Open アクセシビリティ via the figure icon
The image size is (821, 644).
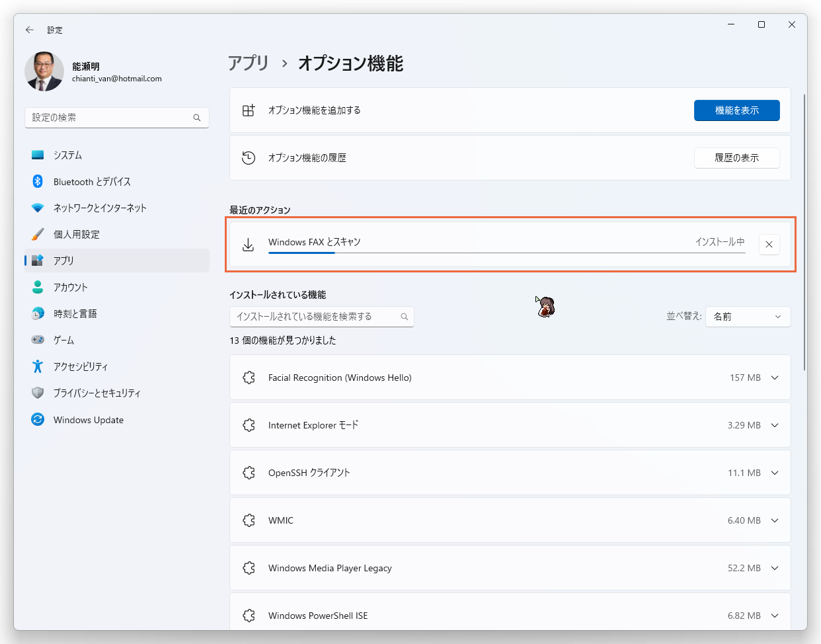click(38, 366)
